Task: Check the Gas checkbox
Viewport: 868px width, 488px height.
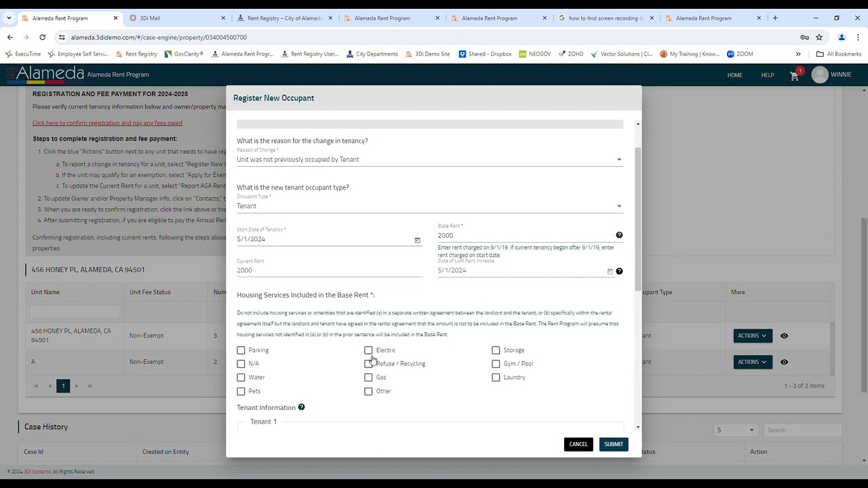Action: click(x=368, y=378)
